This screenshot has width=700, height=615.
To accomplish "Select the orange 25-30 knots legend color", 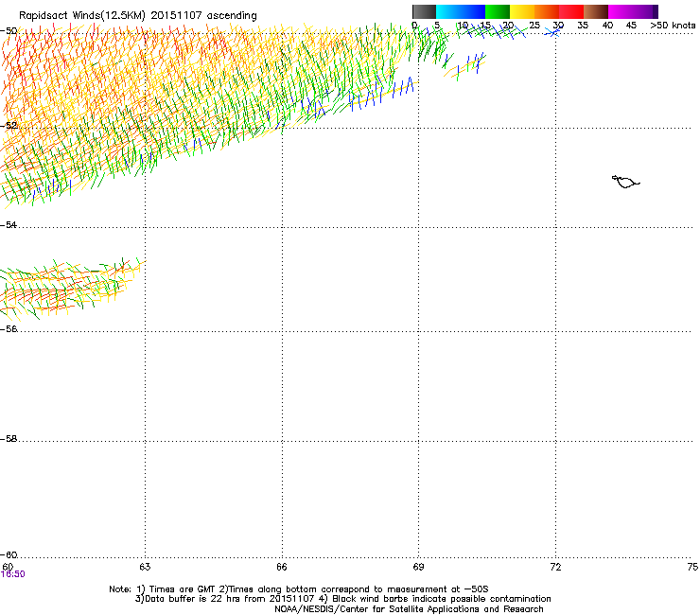I will tap(547, 11).
